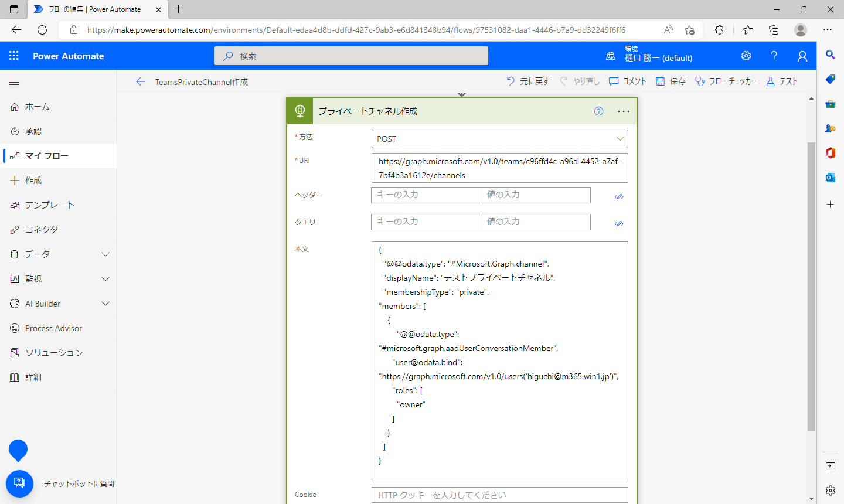Click 元に戻す undo button
Screen dimensions: 844x504
pos(528,81)
